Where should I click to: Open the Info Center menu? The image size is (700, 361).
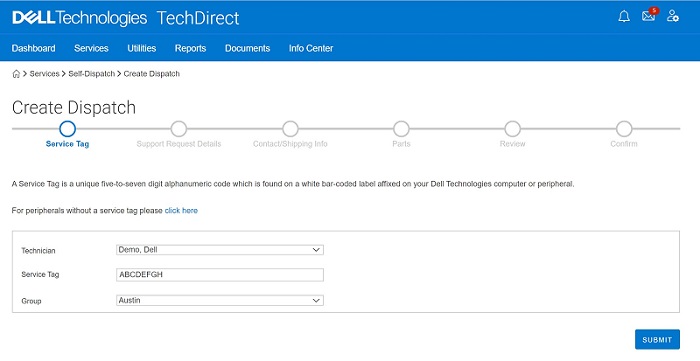pos(311,48)
